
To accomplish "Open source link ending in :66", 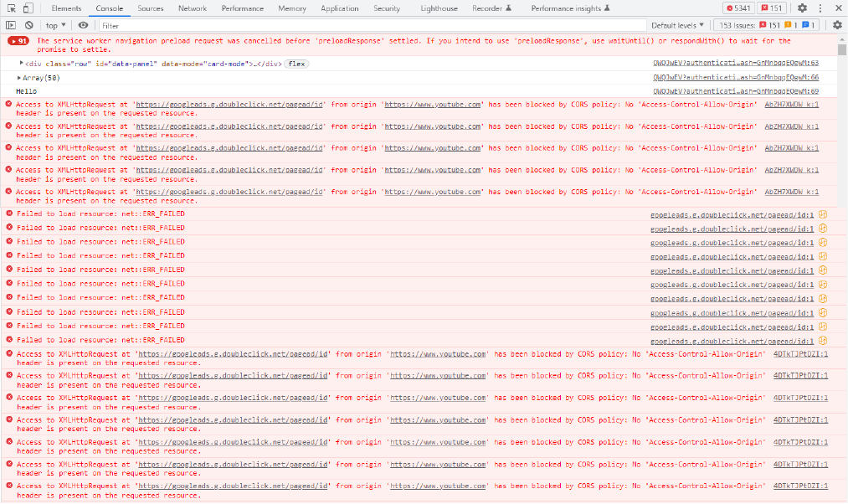I will click(x=736, y=77).
